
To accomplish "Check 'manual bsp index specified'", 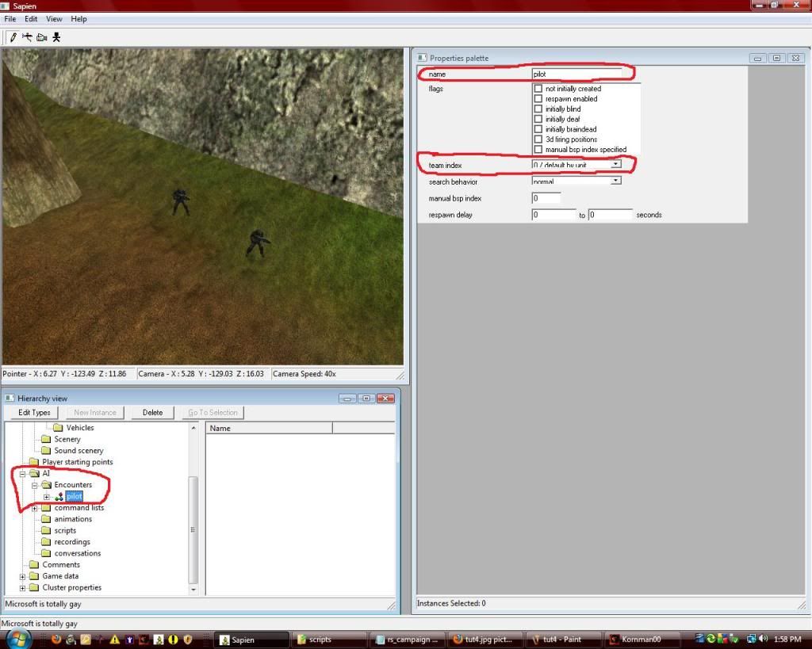I will coord(538,149).
